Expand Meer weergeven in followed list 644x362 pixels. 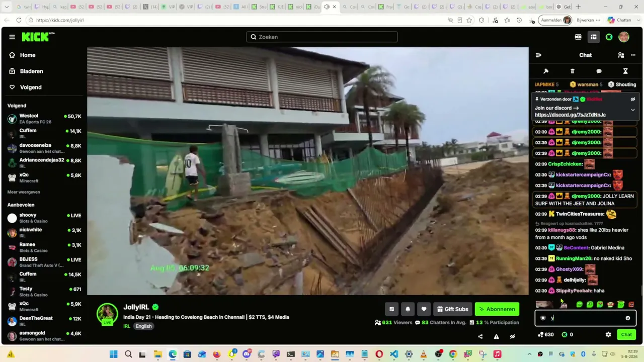click(24, 192)
